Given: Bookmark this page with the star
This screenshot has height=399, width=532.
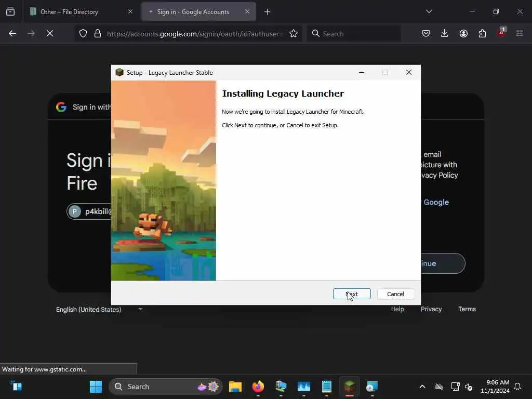Looking at the screenshot, I should [x=294, y=33].
